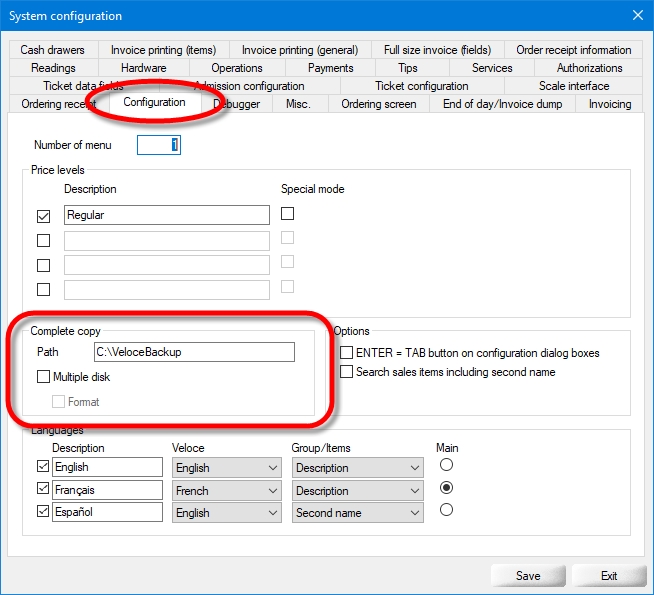Select Español as main language radio button

(446, 510)
